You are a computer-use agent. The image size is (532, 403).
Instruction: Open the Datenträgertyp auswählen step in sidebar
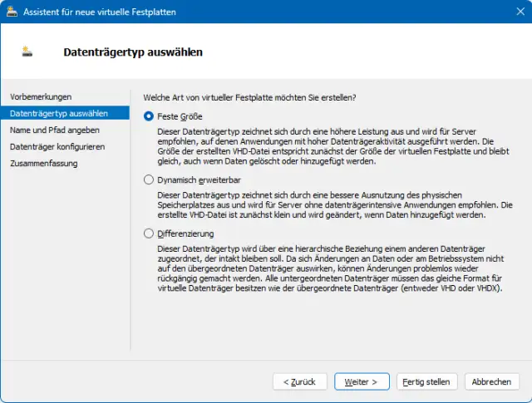[x=57, y=113]
